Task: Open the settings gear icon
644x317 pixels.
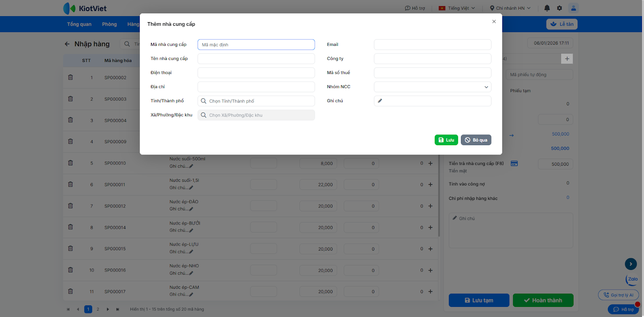Action: pyautogui.click(x=559, y=8)
